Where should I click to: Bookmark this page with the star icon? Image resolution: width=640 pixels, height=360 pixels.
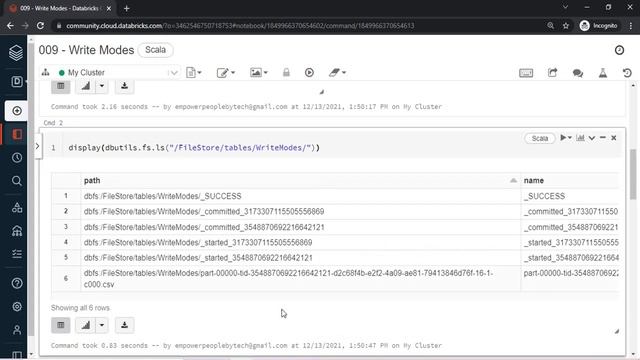tap(566, 26)
